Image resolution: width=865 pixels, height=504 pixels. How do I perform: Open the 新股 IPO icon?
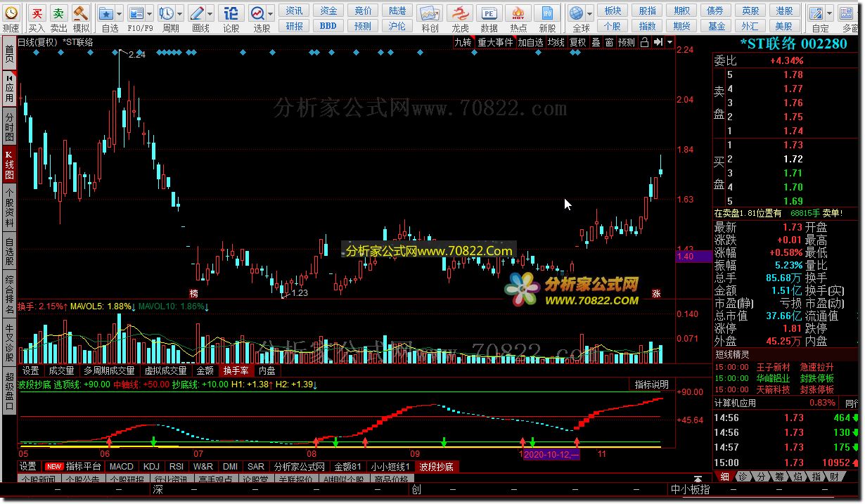pyautogui.click(x=547, y=13)
